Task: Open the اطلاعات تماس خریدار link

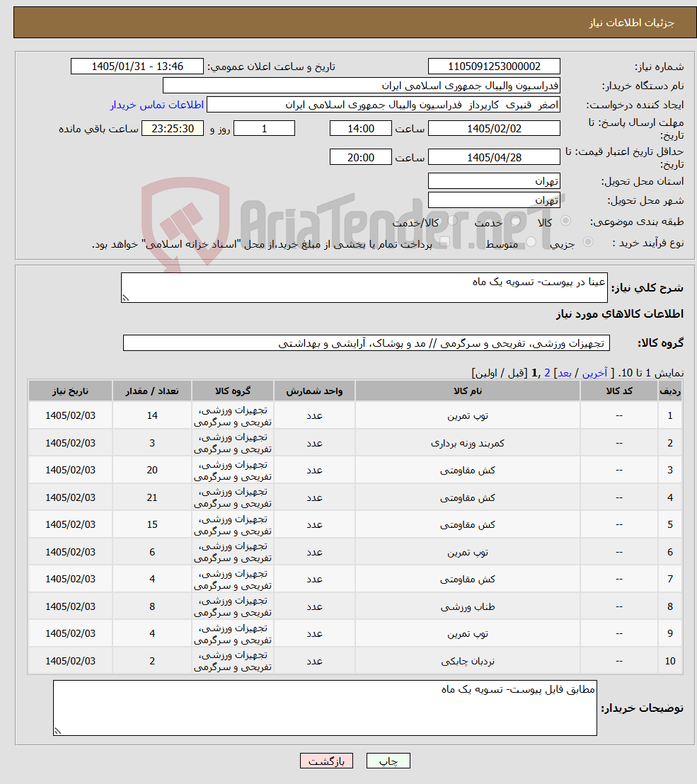Action: coord(157,105)
